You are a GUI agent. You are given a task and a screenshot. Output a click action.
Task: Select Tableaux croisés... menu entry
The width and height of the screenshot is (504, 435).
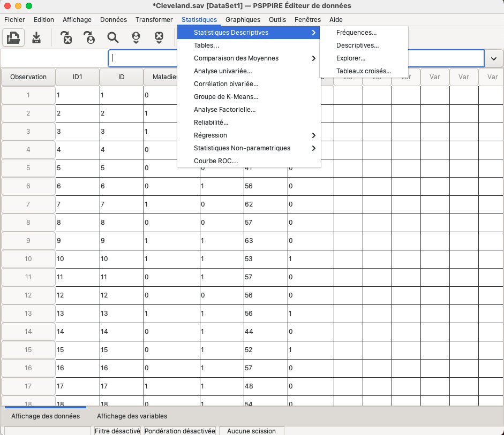point(363,71)
